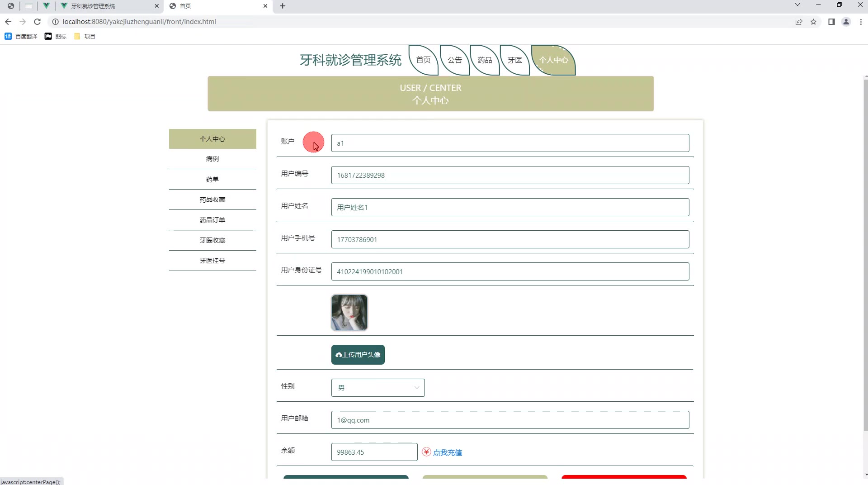
Task: Open the tab search chevron in the title bar
Action: point(797,5)
